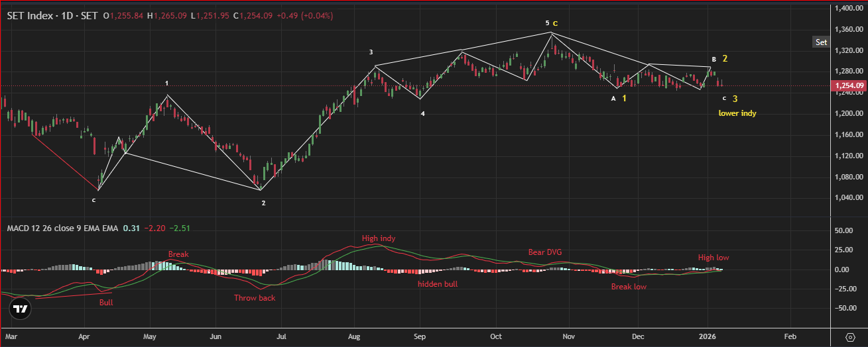
Task: Select the 'lower indy' yellow label
Action: click(737, 113)
